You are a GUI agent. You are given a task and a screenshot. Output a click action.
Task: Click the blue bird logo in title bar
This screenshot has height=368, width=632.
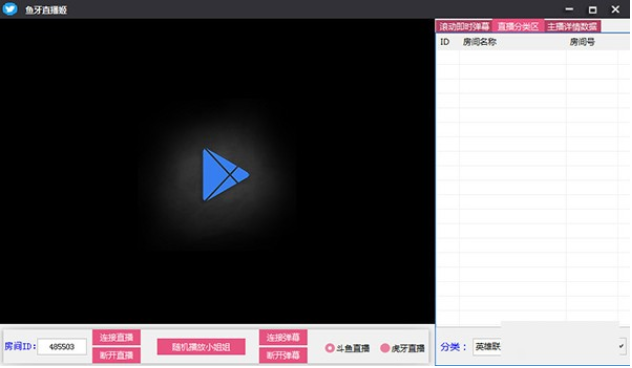[x=10, y=9]
